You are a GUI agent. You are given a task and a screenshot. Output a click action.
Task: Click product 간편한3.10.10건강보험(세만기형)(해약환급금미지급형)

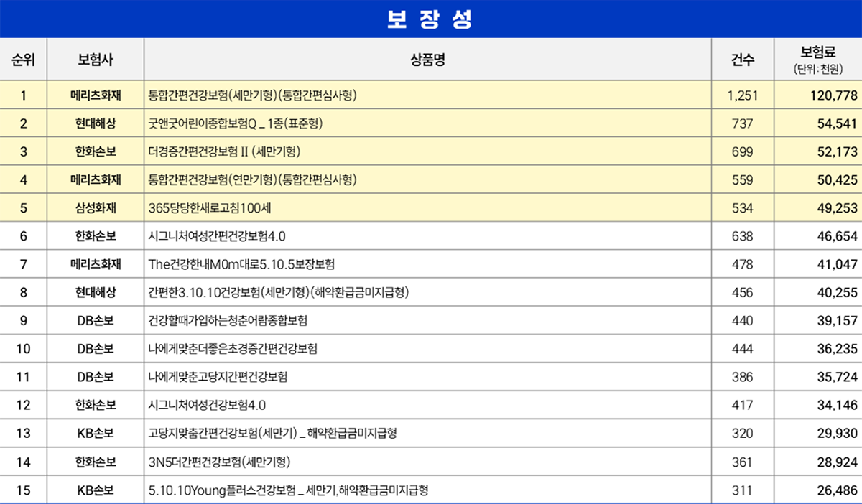point(279,292)
